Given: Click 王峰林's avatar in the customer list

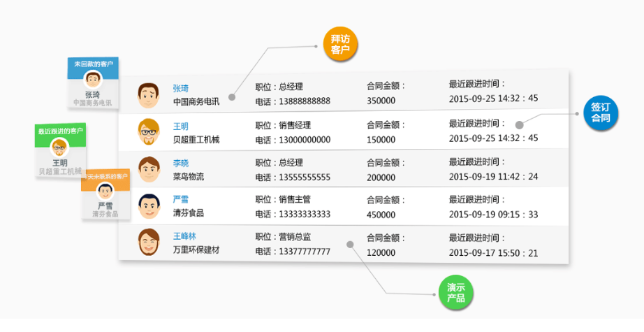Looking at the screenshot, I should 148,243.
